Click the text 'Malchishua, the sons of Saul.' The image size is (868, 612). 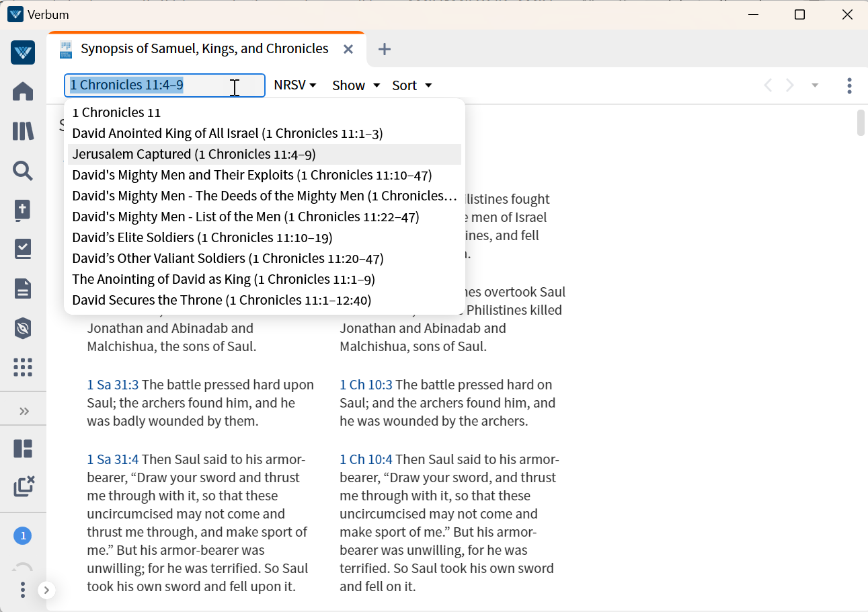[x=171, y=346]
